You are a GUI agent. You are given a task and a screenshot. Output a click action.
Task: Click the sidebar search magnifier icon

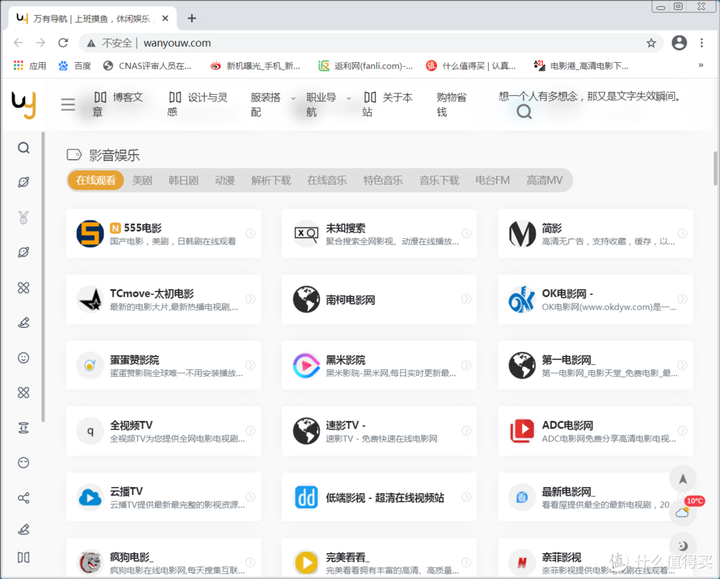tap(24, 148)
